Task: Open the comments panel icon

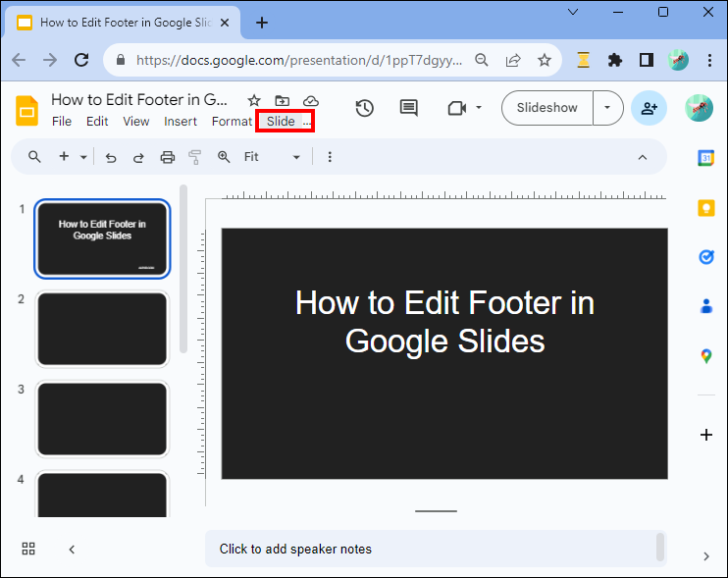Action: [x=409, y=108]
